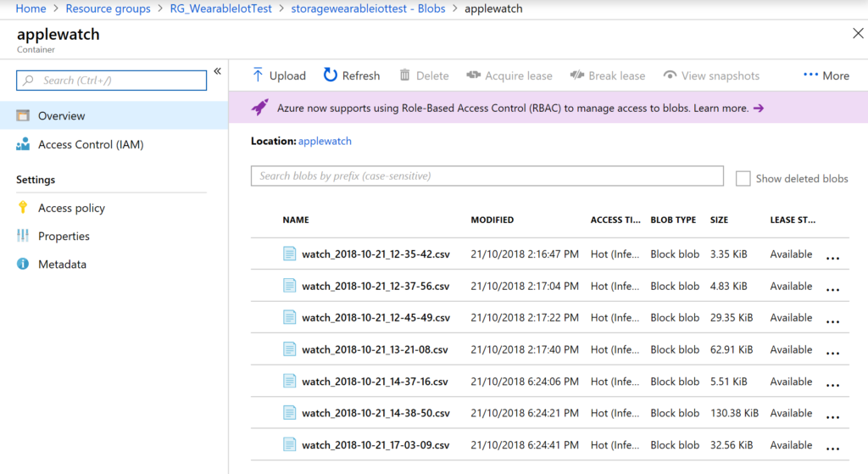Image resolution: width=868 pixels, height=474 pixels.
Task: Refresh the blob list
Action: click(x=331, y=75)
